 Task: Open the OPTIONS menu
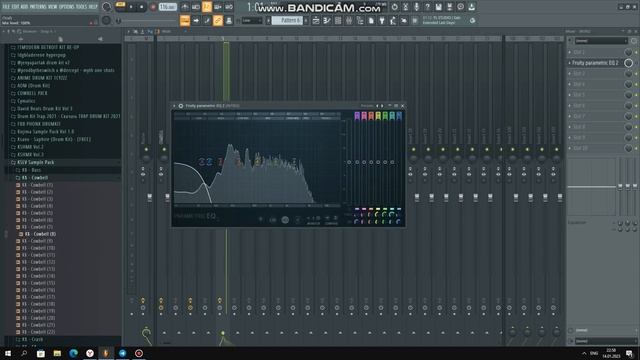tap(67, 7)
